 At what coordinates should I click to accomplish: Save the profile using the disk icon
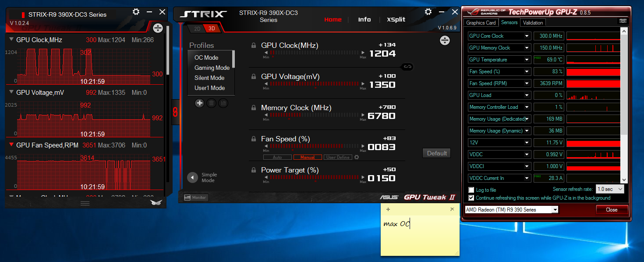pos(223,103)
